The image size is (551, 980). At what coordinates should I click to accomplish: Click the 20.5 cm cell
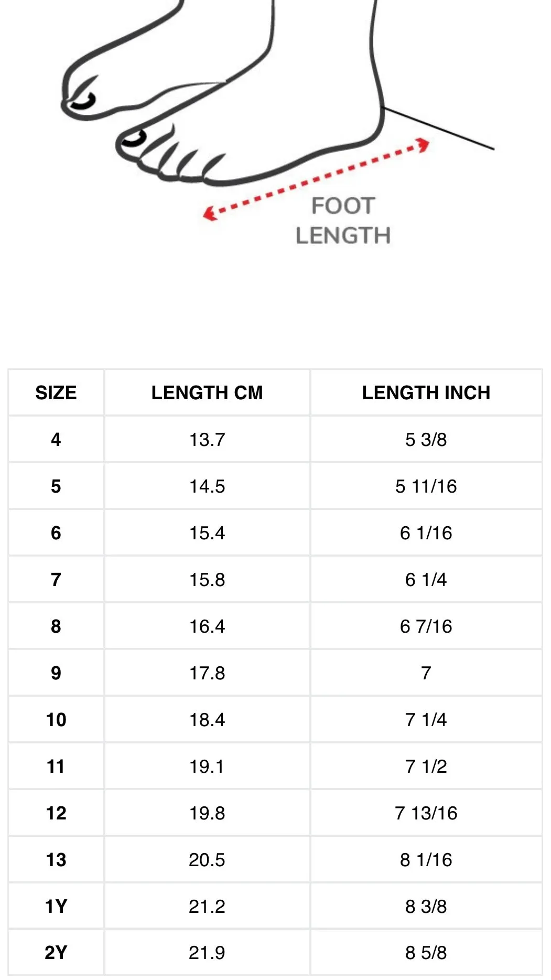[x=207, y=859]
